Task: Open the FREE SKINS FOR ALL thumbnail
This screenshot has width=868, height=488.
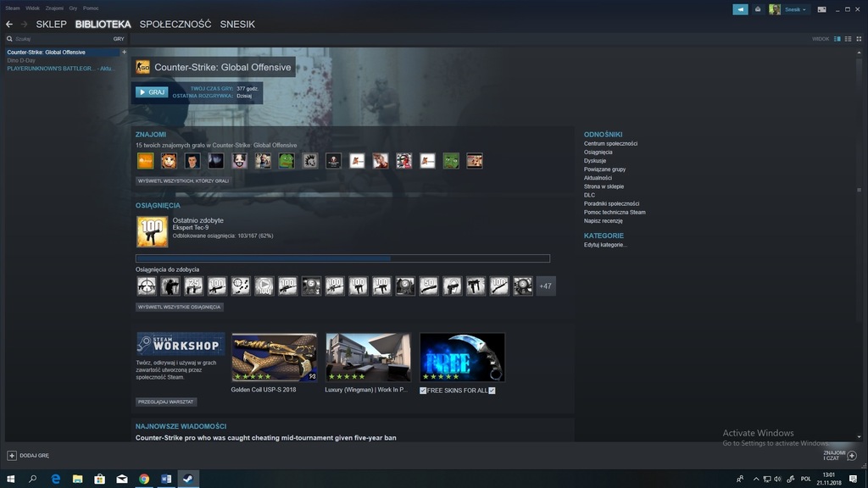Action: (x=462, y=357)
